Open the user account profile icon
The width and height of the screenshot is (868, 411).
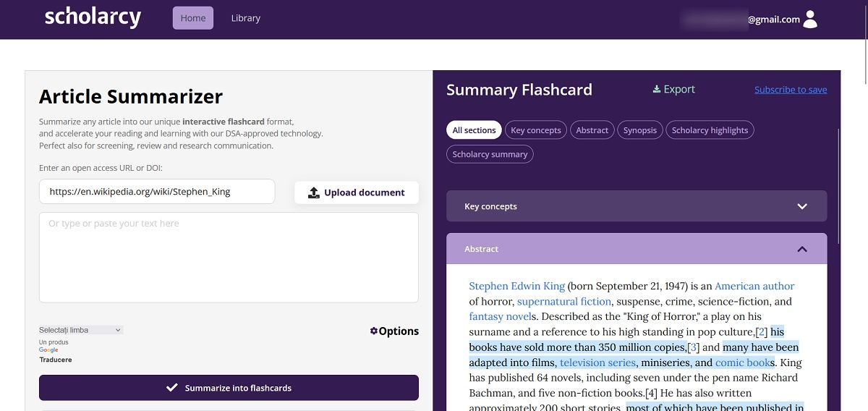pyautogui.click(x=810, y=19)
